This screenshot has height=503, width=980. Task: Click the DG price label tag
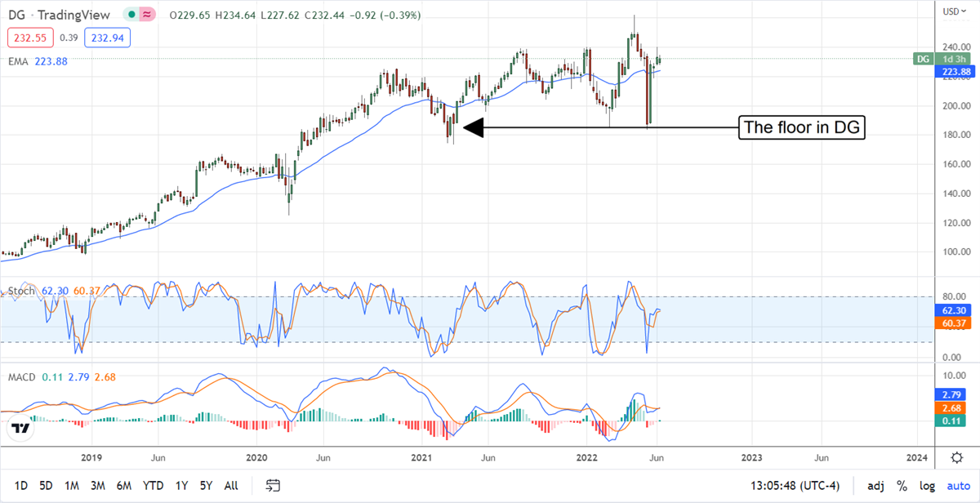point(923,59)
